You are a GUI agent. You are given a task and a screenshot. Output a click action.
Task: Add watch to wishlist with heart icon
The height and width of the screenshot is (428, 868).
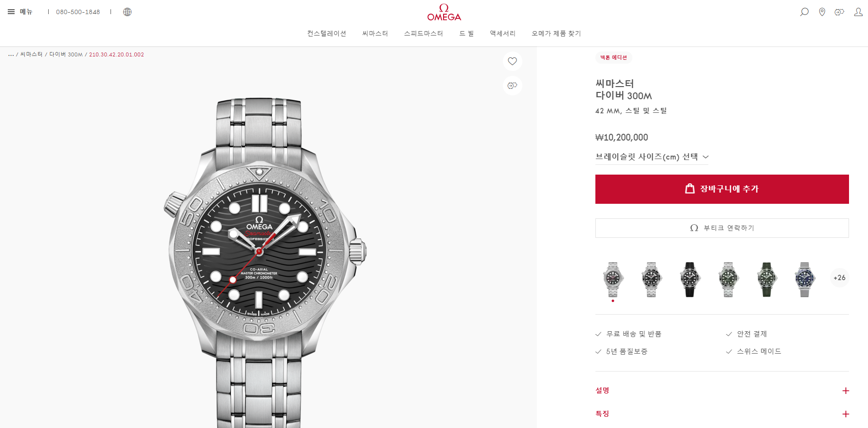[x=512, y=61]
